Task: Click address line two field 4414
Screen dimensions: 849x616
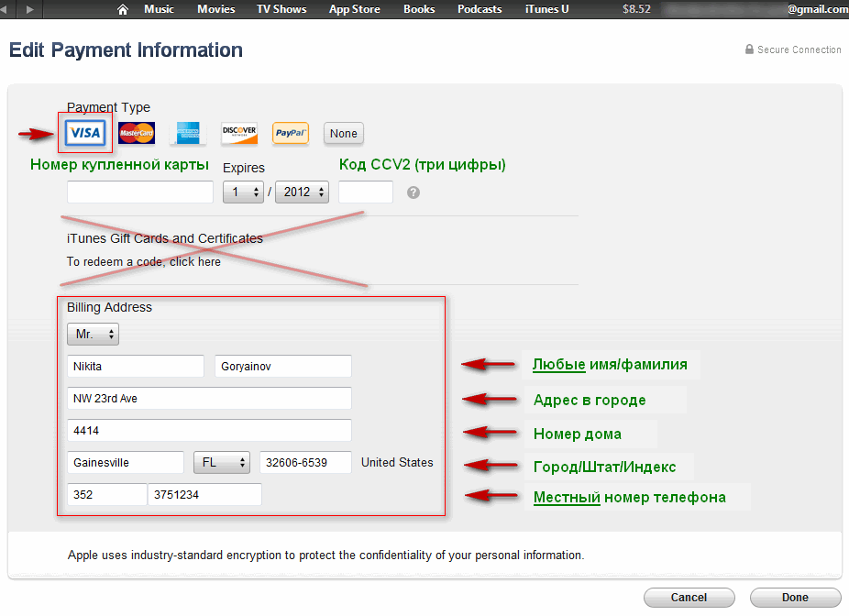Action: (x=210, y=430)
